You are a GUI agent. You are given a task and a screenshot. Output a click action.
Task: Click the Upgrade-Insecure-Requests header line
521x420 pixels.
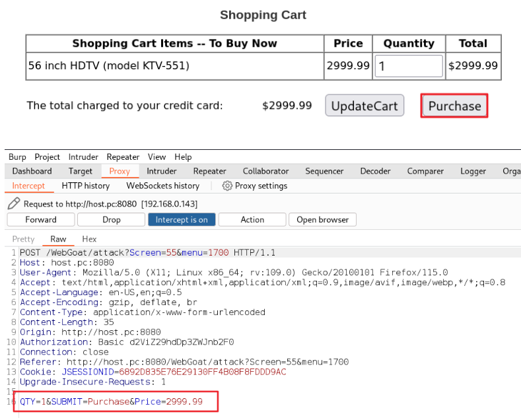click(x=92, y=382)
